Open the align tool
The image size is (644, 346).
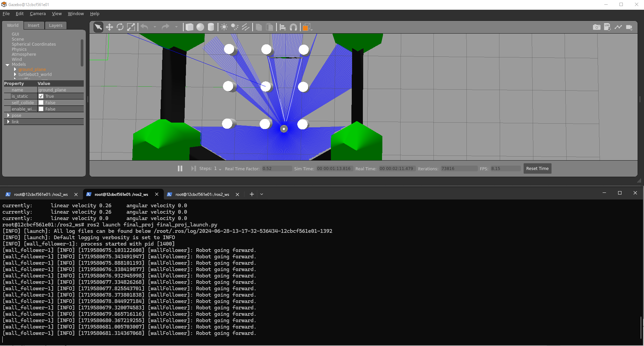coord(283,27)
